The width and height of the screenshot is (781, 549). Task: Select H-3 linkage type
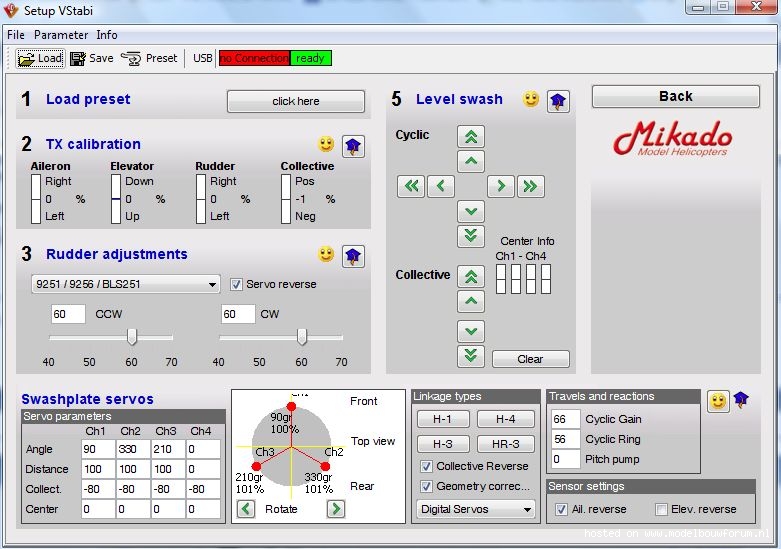click(x=442, y=443)
